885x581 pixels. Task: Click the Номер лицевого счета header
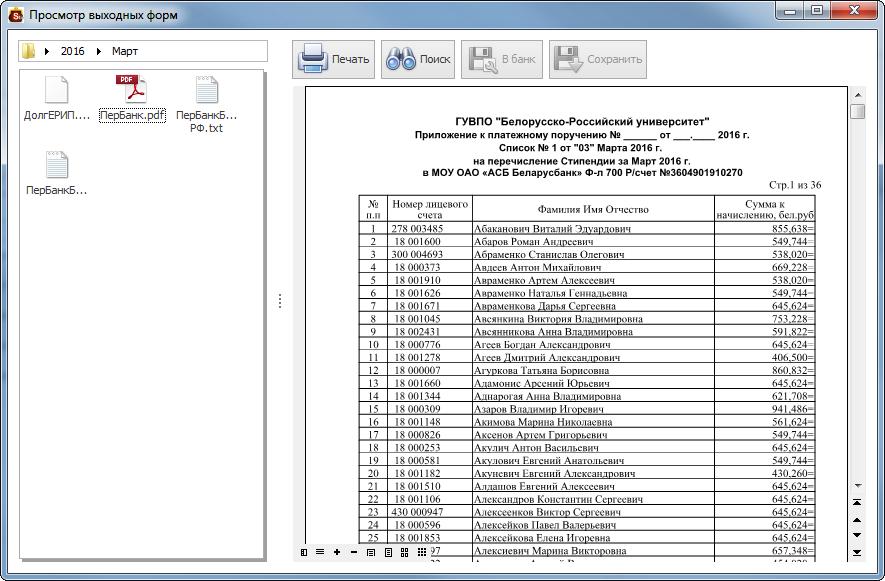click(x=430, y=209)
